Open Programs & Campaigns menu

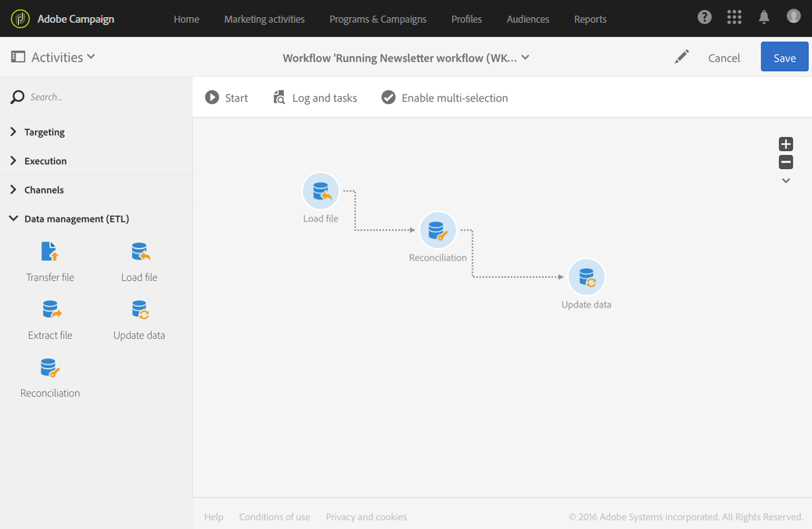tap(378, 19)
